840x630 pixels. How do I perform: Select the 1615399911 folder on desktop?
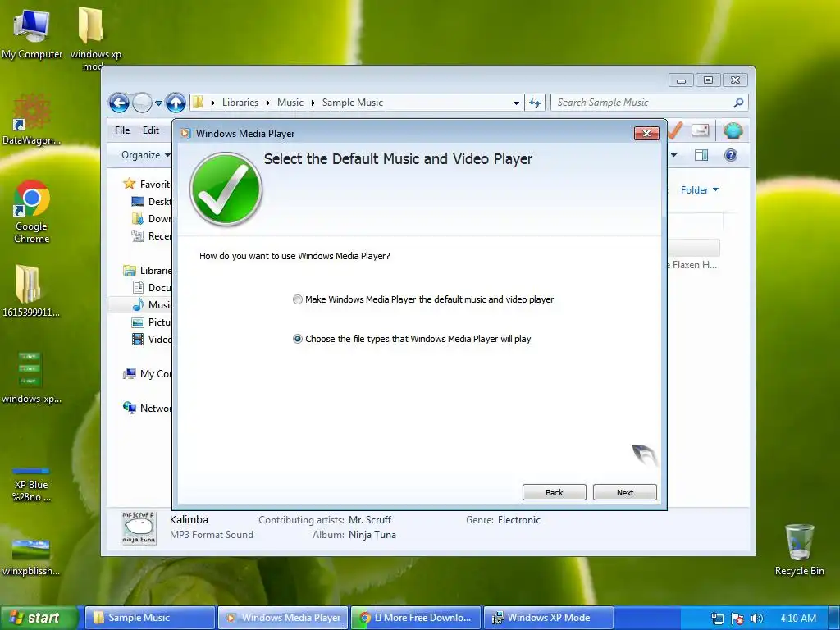click(31, 291)
